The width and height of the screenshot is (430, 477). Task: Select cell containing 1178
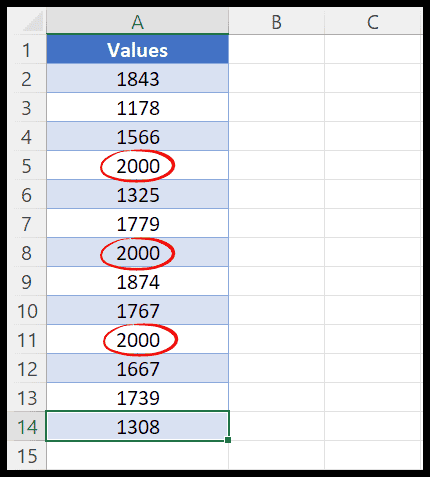138,107
